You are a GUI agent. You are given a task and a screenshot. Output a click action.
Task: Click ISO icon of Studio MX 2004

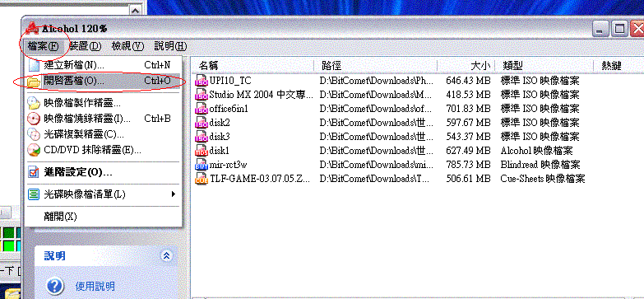(202, 95)
